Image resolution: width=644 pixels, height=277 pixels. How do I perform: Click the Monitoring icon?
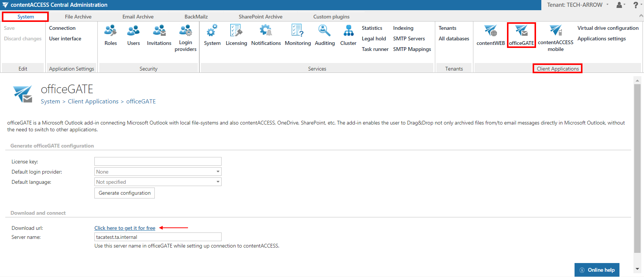[297, 31]
